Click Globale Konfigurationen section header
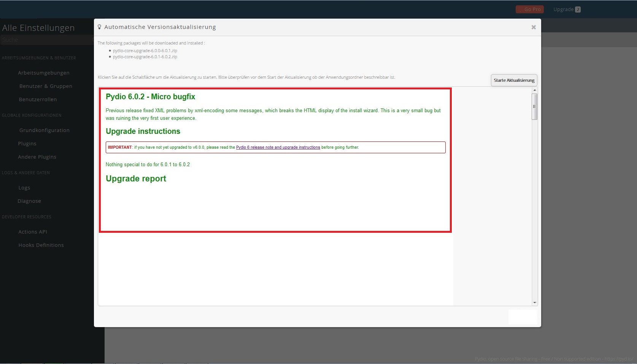637x364 pixels. [x=32, y=115]
